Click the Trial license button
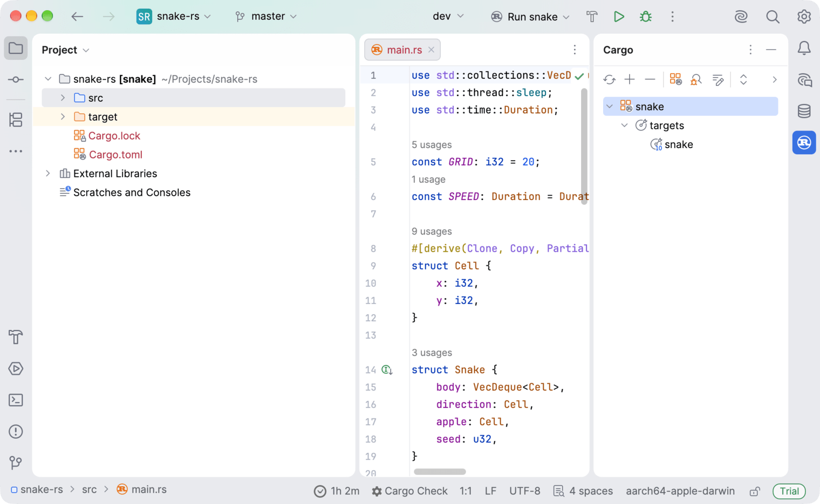820x504 pixels. point(789,491)
